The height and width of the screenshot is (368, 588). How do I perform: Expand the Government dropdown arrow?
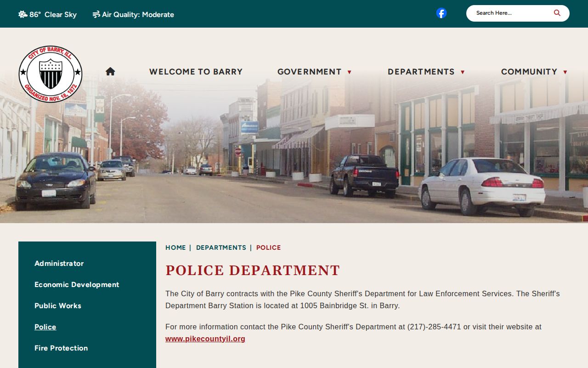point(349,72)
